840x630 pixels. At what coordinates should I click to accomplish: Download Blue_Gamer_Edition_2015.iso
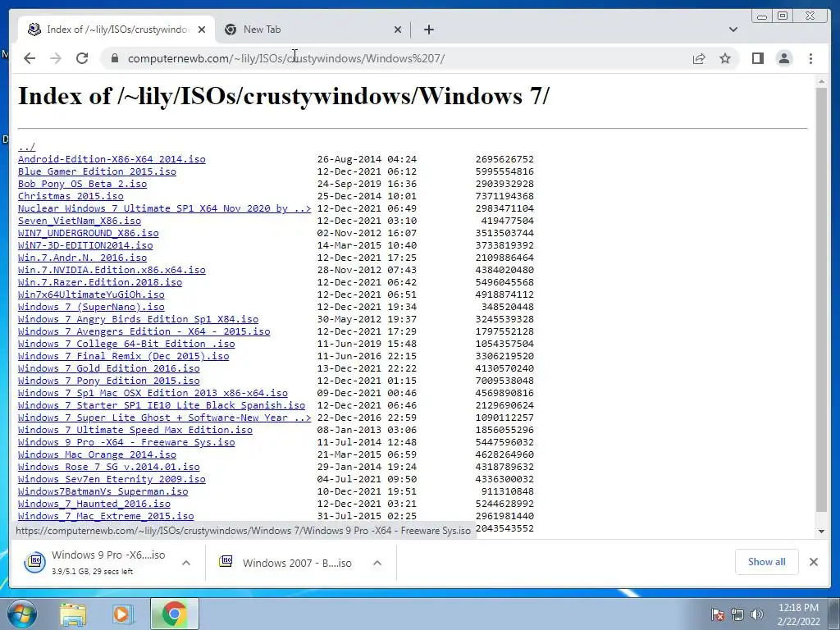(97, 171)
